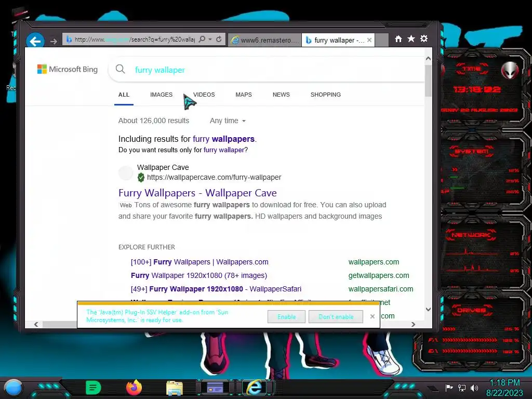Open the SHOPPING results category
This screenshot has height=399, width=532.
click(x=325, y=95)
